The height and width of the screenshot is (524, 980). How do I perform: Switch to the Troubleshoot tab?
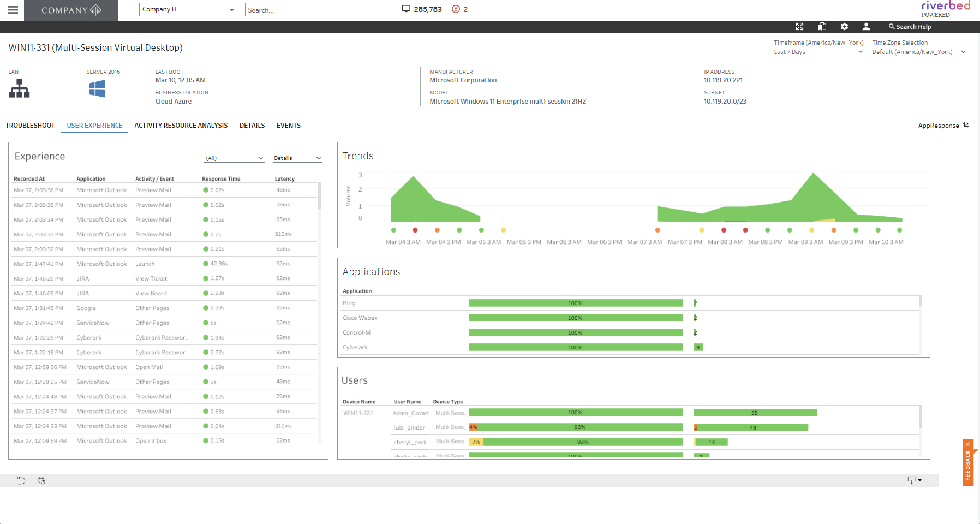pos(30,126)
